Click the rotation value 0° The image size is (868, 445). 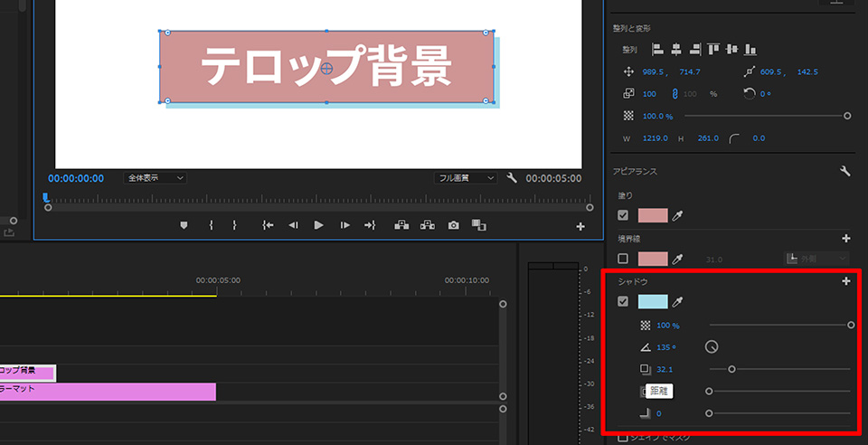tap(766, 94)
